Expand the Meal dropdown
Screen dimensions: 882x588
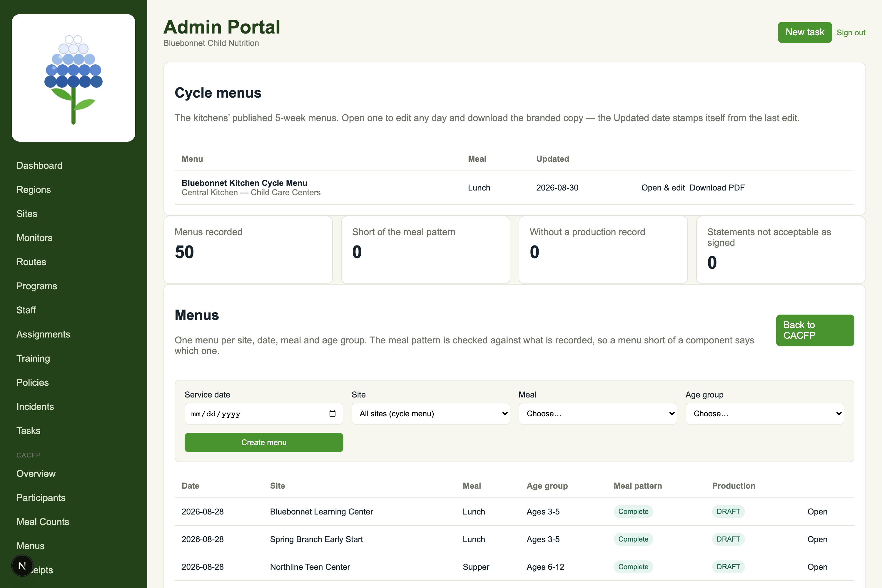click(x=598, y=413)
